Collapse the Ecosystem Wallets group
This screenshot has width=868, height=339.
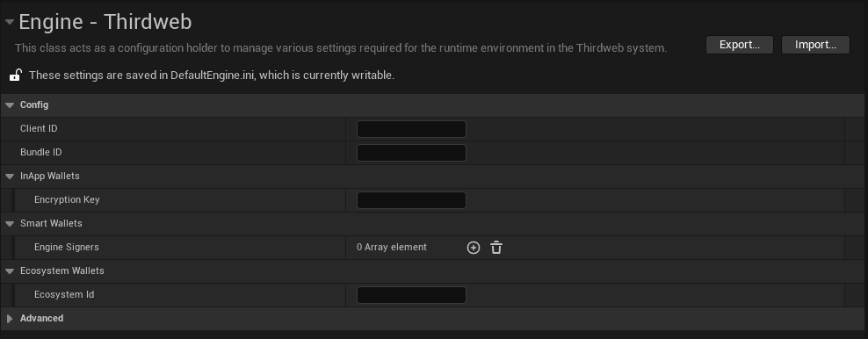(10, 271)
